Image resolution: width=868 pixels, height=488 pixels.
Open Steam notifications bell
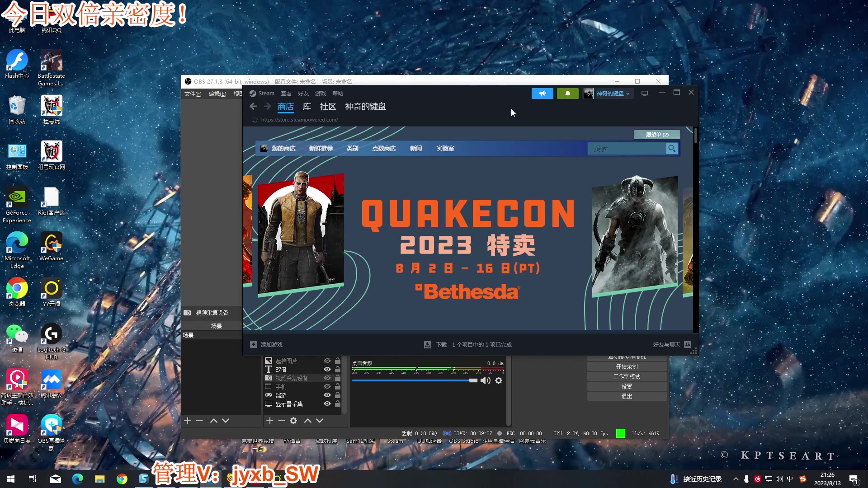pyautogui.click(x=567, y=94)
